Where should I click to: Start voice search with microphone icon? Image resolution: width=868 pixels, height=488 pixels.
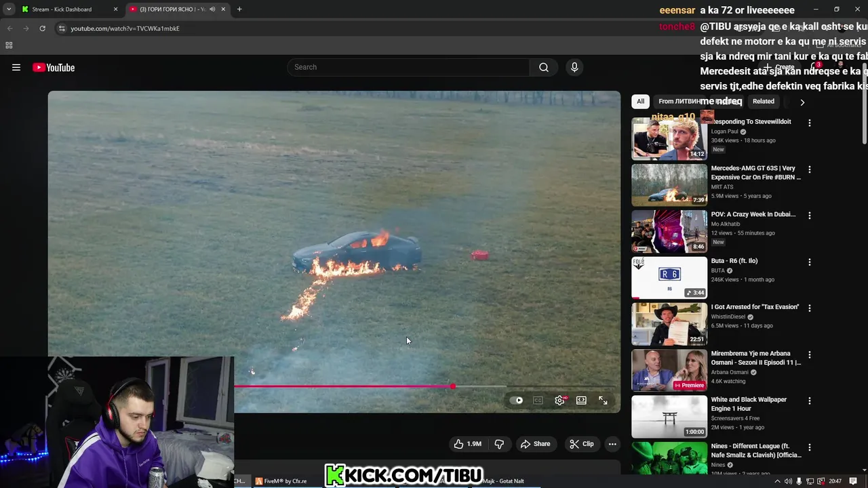pyautogui.click(x=574, y=67)
